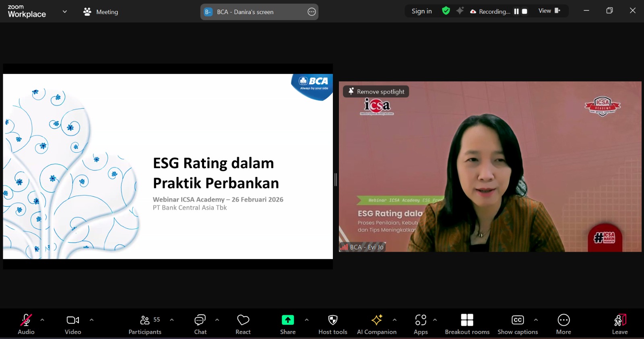Expand share options caret next to Share
Image resolution: width=644 pixels, height=339 pixels.
[307, 320]
